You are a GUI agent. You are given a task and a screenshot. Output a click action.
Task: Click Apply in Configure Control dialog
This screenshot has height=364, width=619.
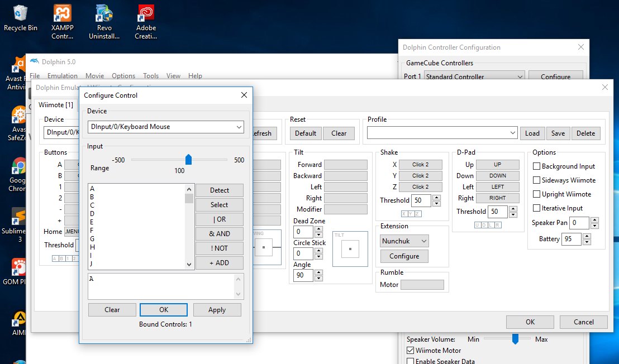click(217, 310)
